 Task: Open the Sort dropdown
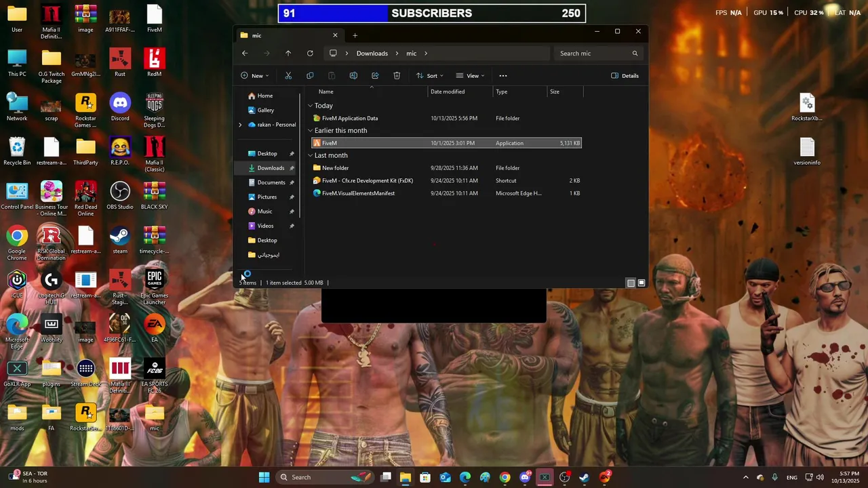click(x=430, y=76)
